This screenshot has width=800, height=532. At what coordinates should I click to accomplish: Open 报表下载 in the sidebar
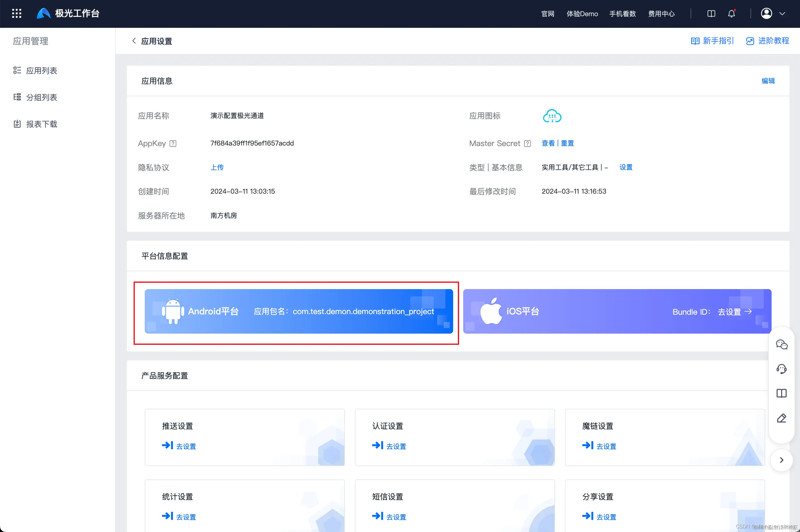41,124
